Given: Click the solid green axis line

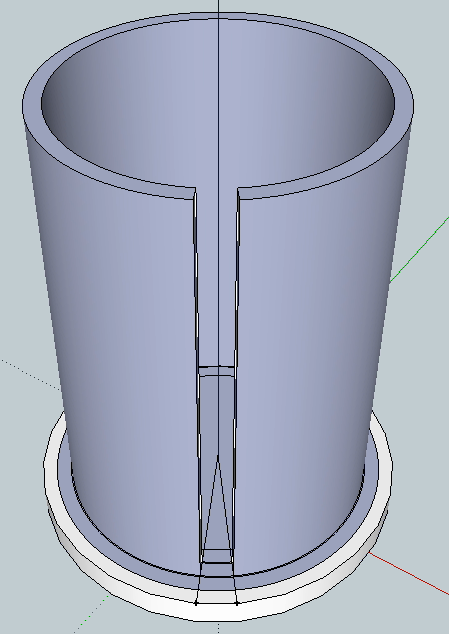Looking at the screenshot, I should (x=419, y=249).
